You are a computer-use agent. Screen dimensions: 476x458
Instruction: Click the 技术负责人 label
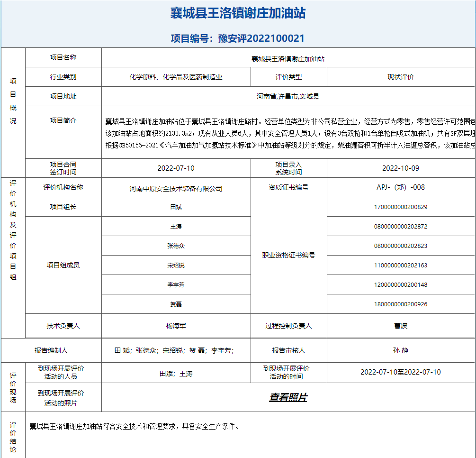(x=63, y=326)
